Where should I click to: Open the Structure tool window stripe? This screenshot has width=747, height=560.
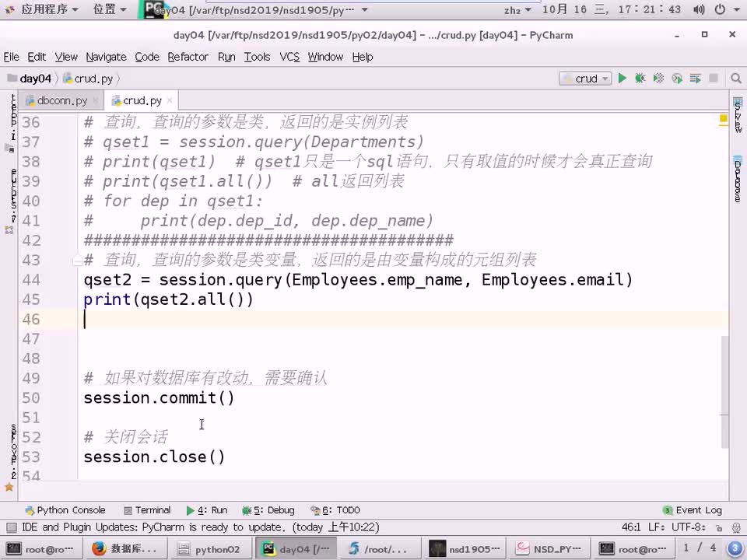pyautogui.click(x=12, y=200)
